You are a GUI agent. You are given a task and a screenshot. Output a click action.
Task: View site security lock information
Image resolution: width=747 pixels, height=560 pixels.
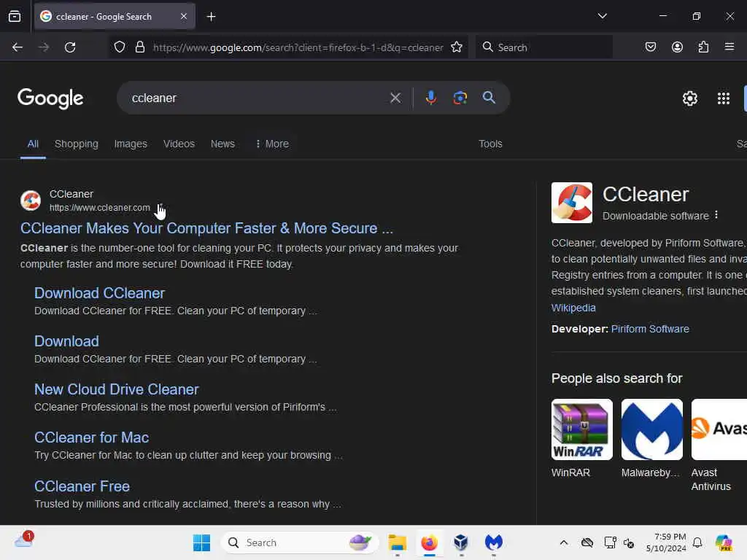139,47
